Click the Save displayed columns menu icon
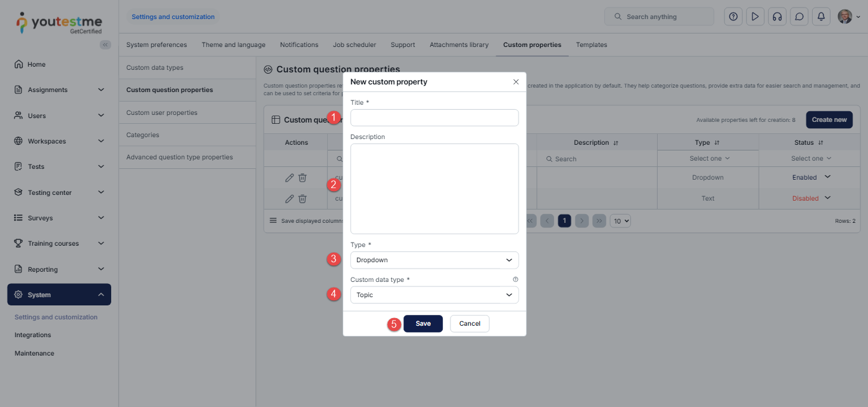Viewport: 868px width, 407px height. tap(273, 220)
